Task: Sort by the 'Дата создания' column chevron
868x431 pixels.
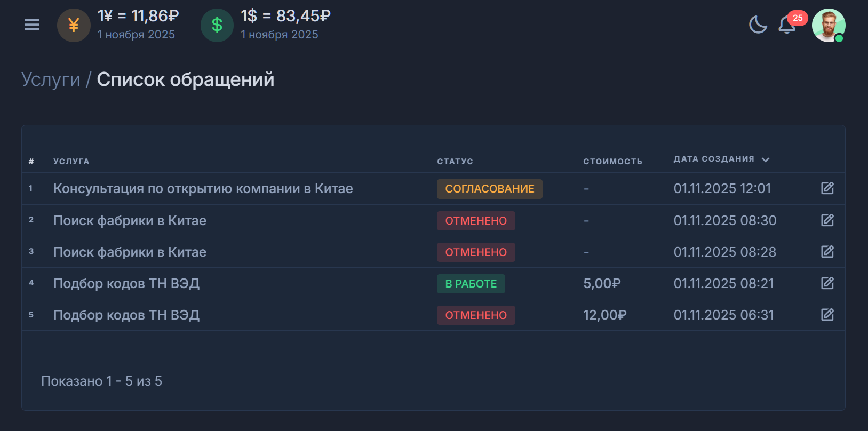Action: coord(766,159)
